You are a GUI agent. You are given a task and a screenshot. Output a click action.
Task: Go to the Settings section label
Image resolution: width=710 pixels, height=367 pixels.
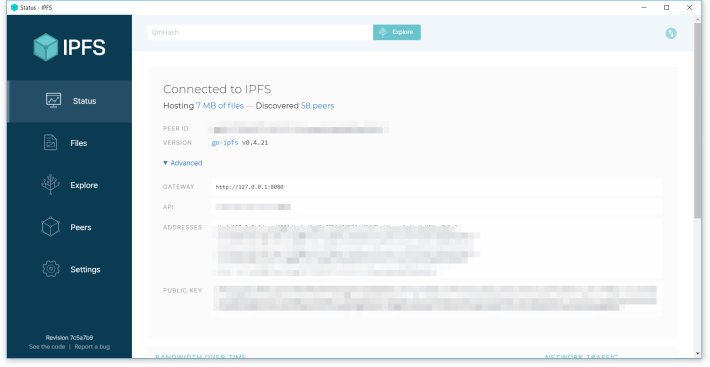point(85,269)
